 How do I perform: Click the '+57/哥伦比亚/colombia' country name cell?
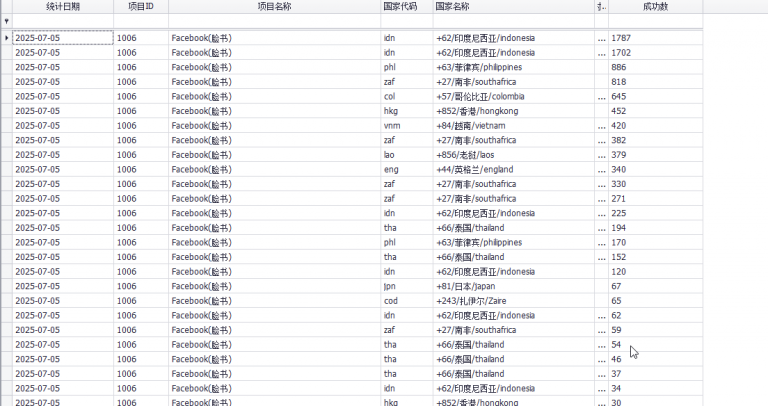pos(514,96)
